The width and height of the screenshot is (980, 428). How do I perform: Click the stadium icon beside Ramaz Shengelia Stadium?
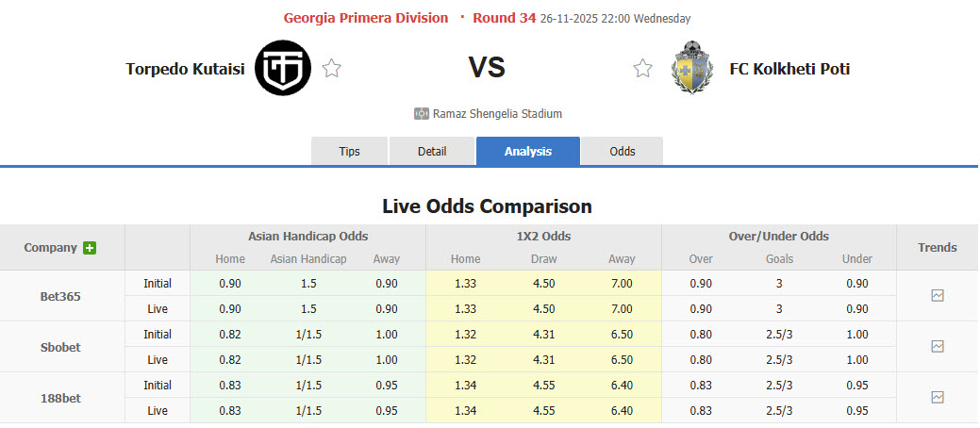point(422,114)
